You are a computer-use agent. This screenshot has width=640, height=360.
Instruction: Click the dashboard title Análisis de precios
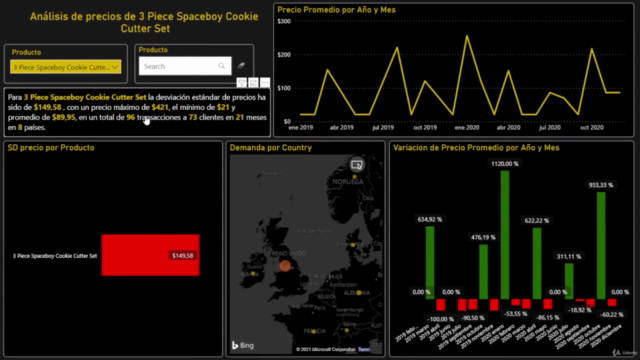pos(144,22)
